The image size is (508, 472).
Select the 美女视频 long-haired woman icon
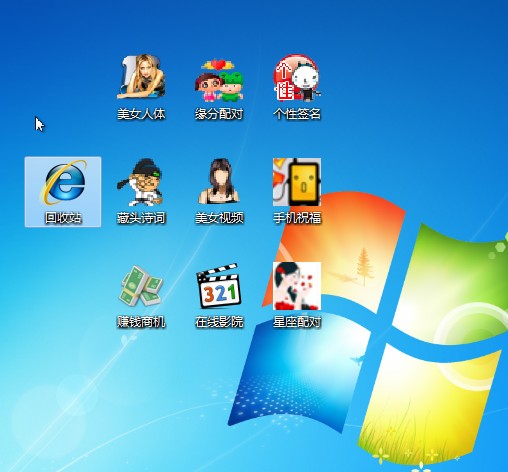[x=219, y=181]
